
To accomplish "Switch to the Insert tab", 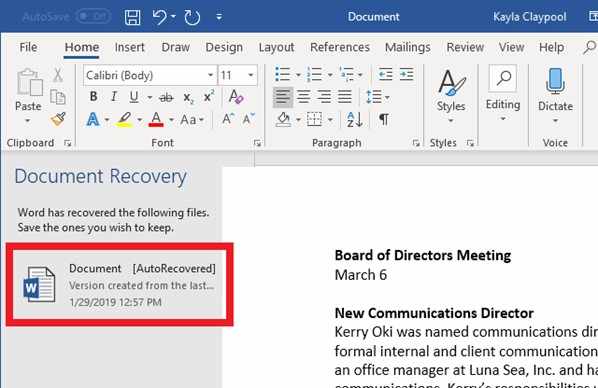I will [x=129, y=47].
